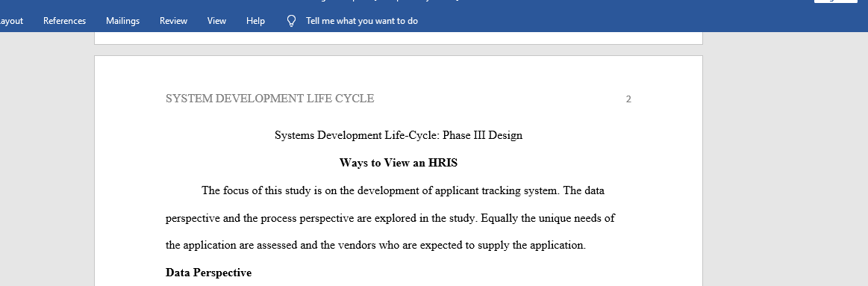The image size is (868, 286).
Task: Click the 'Tell me what you want to do' box
Action: pos(362,21)
